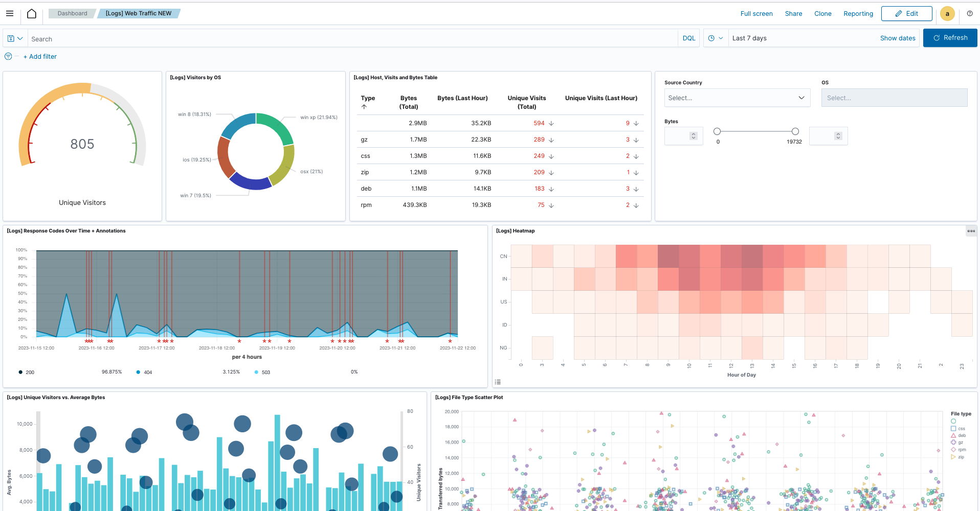The height and width of the screenshot is (511, 980).
Task: Click the filter options icon beside Add filter
Action: (x=8, y=57)
